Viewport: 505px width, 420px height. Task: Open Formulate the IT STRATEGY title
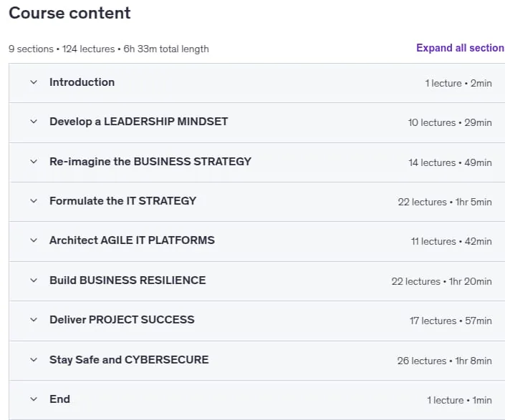pos(122,201)
